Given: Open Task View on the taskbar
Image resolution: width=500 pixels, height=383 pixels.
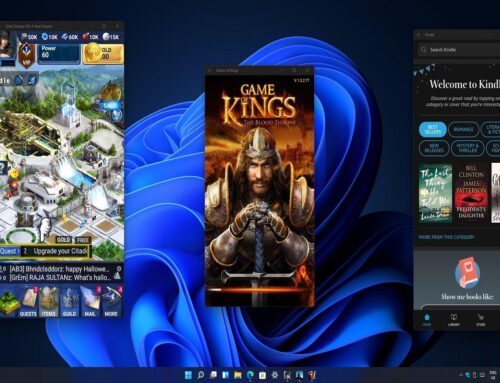Looking at the screenshot, I should point(213,375).
